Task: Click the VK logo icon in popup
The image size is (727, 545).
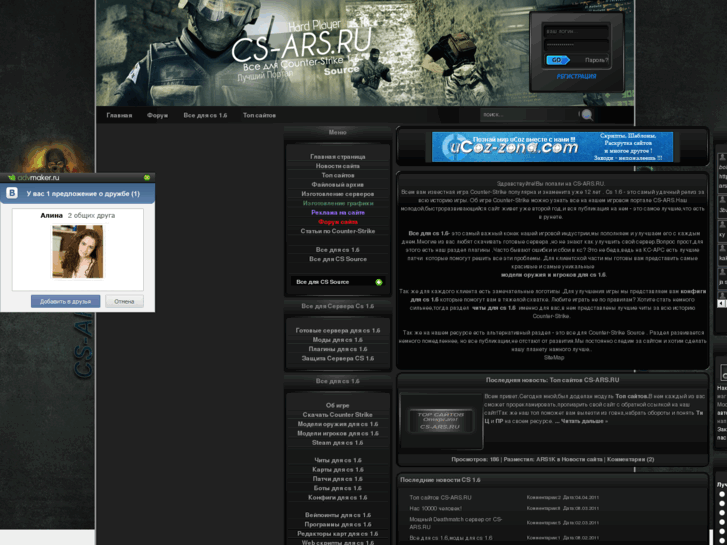Action: point(12,193)
